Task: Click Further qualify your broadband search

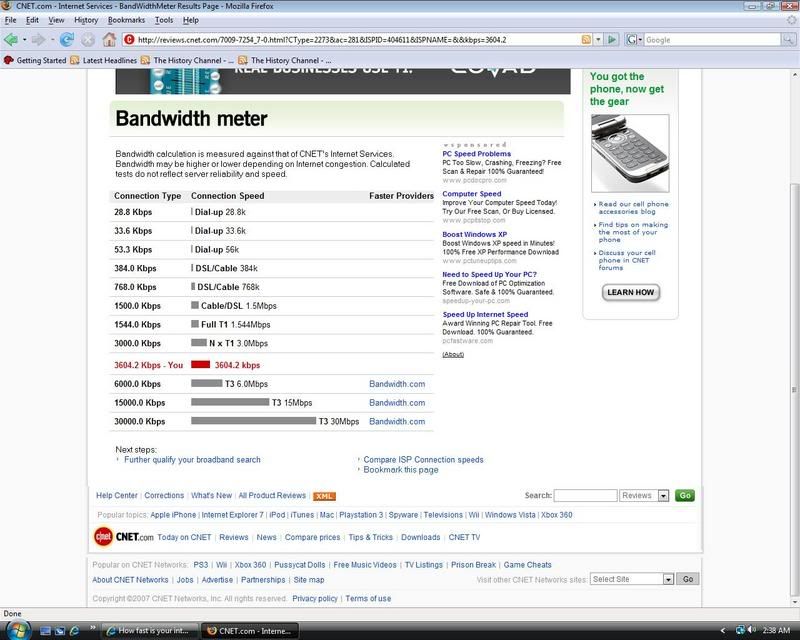Action: point(192,460)
